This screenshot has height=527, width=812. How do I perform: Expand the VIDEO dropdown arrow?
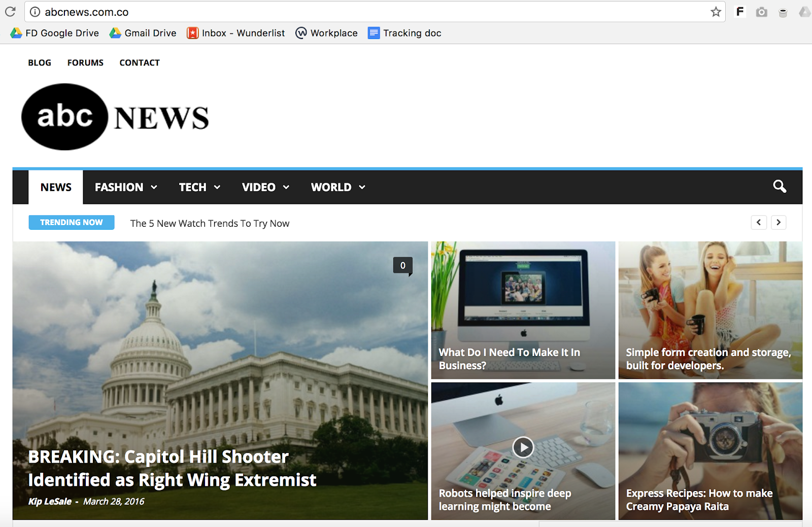tap(286, 187)
